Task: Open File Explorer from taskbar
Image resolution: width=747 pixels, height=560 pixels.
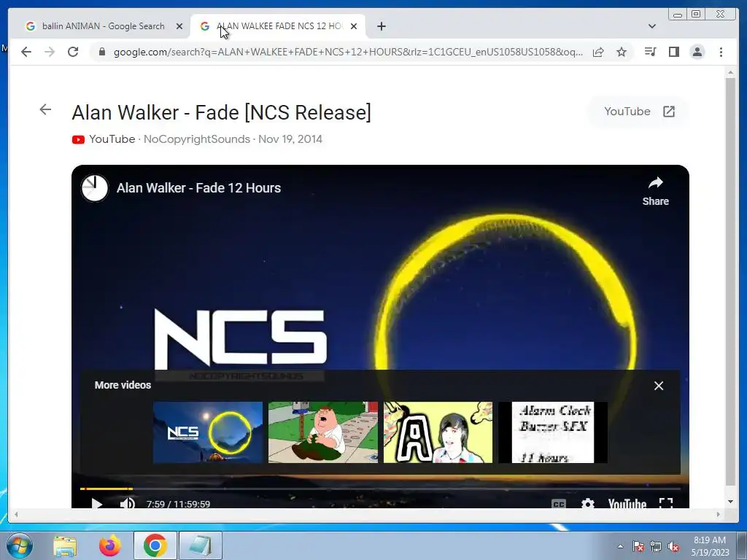Action: (x=65, y=545)
